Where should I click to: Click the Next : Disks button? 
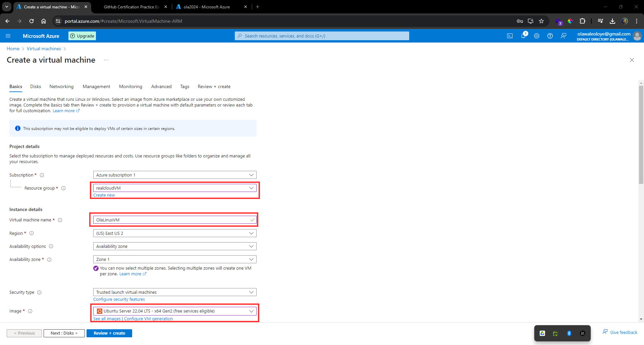click(x=64, y=333)
